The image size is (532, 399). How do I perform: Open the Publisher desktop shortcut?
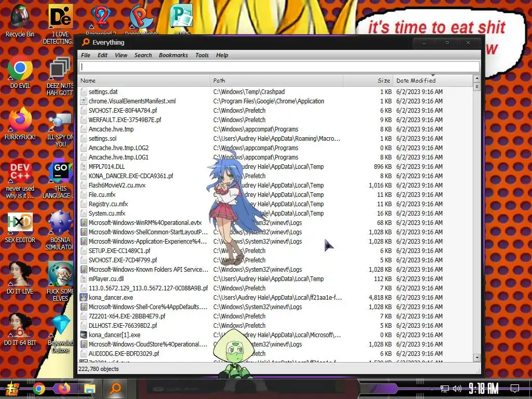point(182,19)
